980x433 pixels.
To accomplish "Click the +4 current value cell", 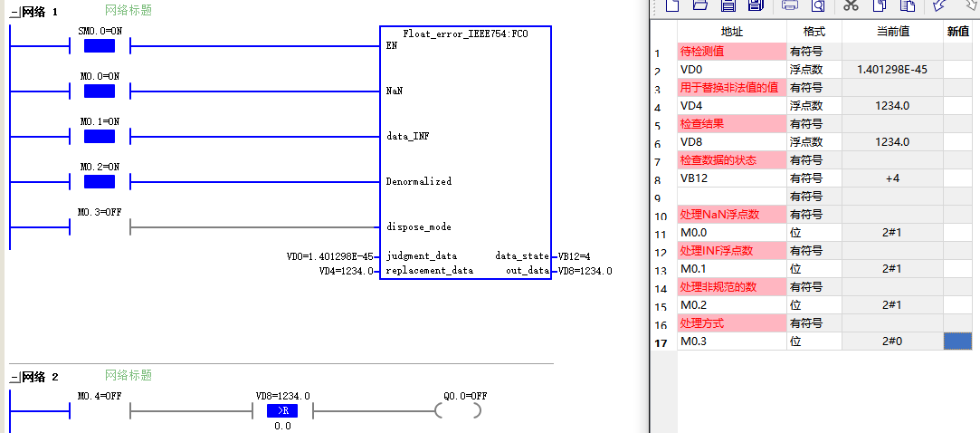I will click(x=892, y=178).
